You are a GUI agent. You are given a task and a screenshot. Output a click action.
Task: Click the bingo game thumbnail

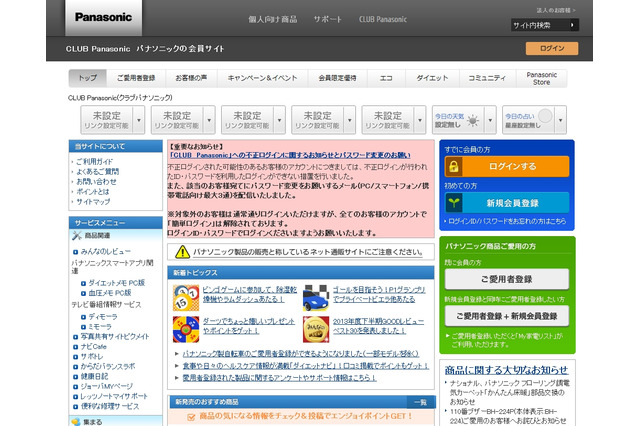tap(186, 298)
